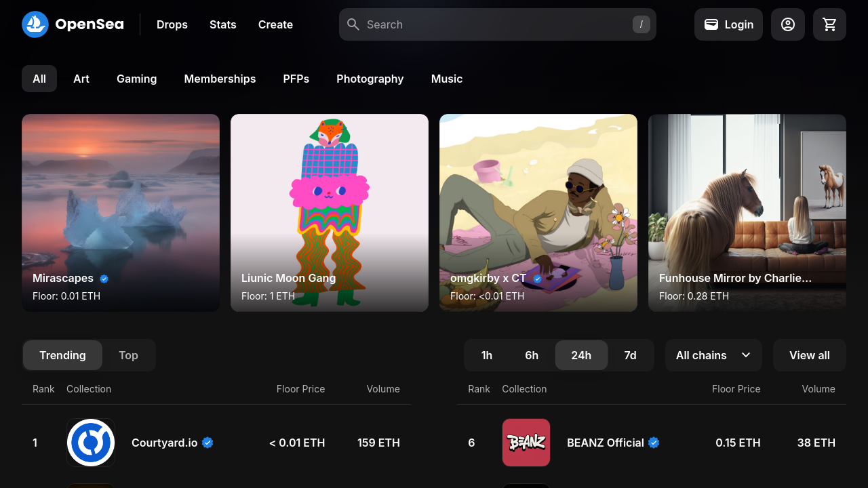The width and height of the screenshot is (868, 488).
Task: Click the Mirascapes verified checkmark badge
Action: (104, 279)
